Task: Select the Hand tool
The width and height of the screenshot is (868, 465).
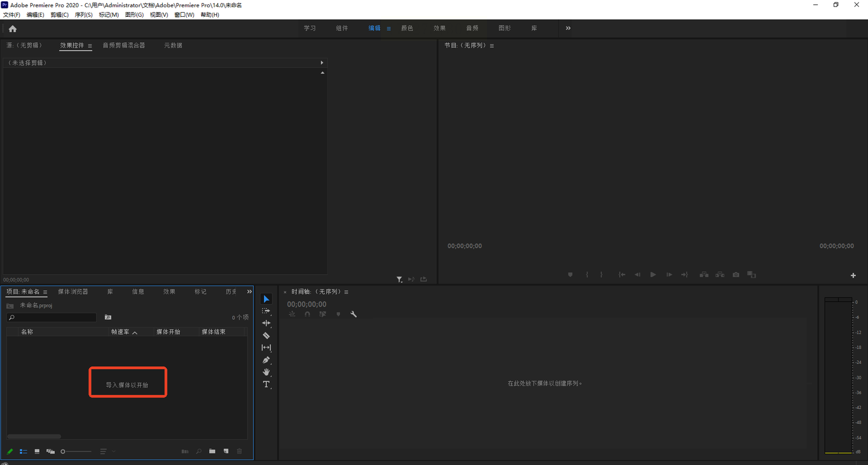Action: [266, 372]
